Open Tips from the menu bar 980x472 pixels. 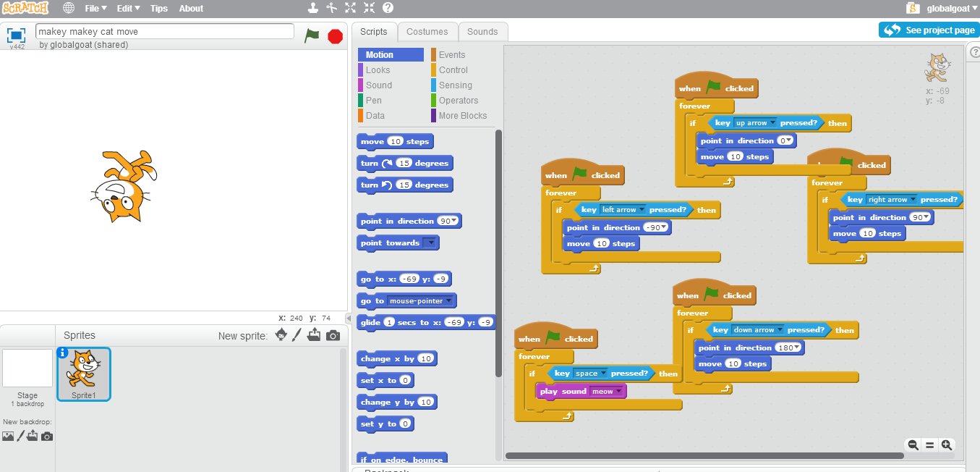pyautogui.click(x=159, y=9)
